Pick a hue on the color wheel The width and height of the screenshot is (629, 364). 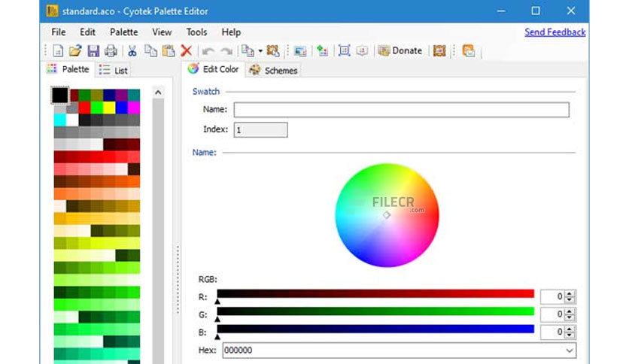coord(387,215)
